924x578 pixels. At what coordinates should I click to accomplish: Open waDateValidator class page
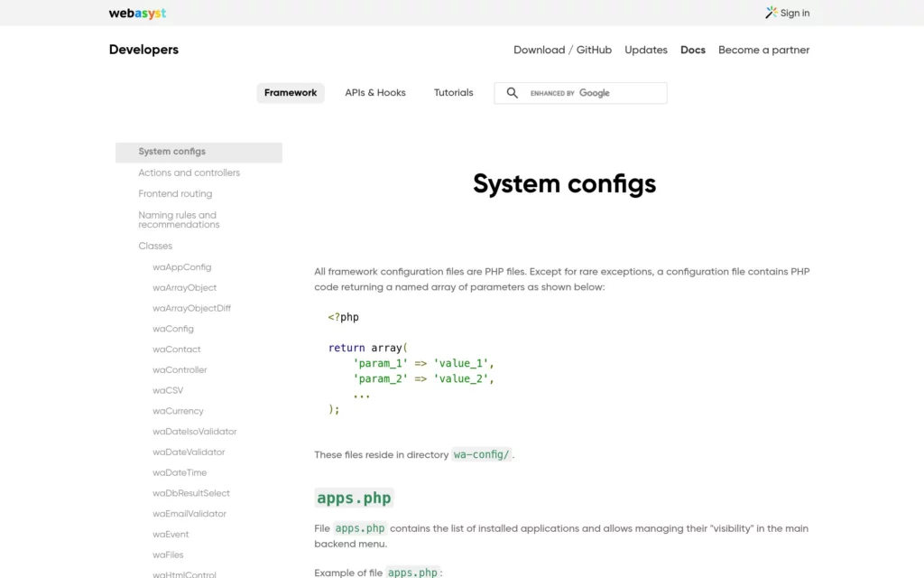coord(189,452)
